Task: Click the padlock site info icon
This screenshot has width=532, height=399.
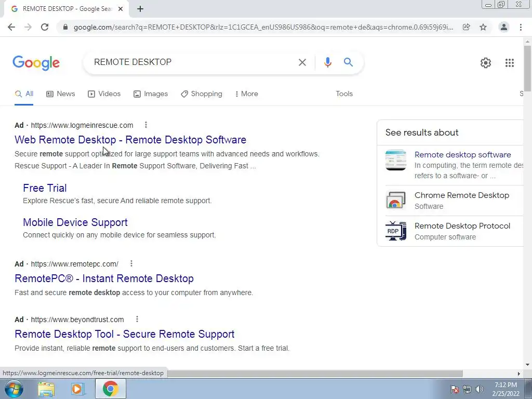Action: click(65, 27)
